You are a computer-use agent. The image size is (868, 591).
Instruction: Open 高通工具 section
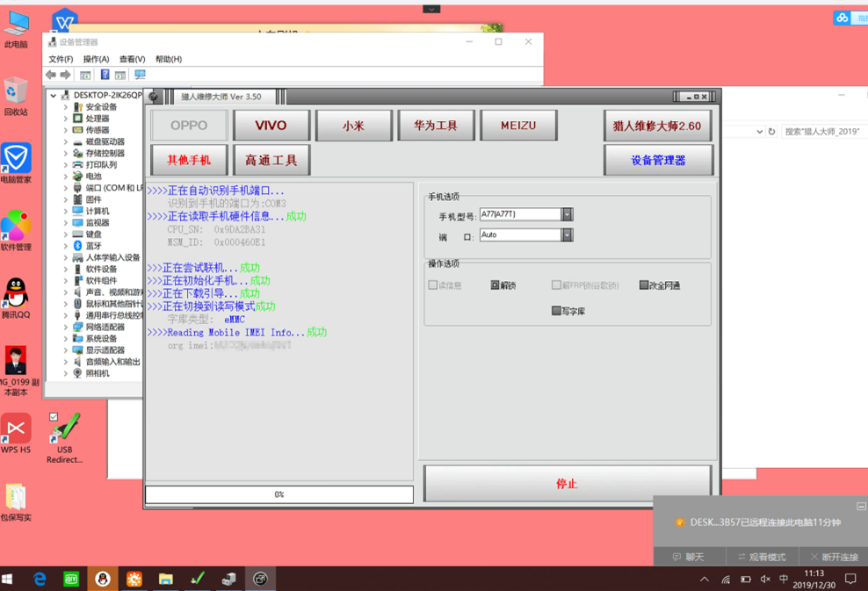(271, 160)
